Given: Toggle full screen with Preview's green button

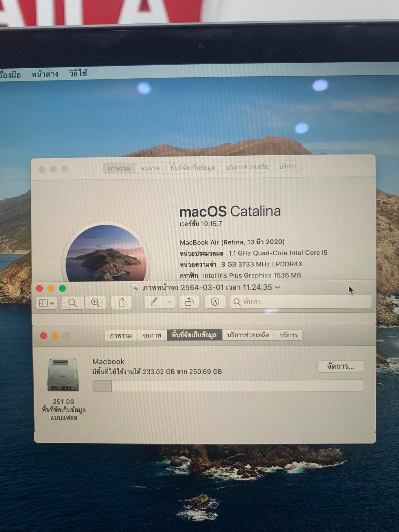Looking at the screenshot, I should pos(62,288).
